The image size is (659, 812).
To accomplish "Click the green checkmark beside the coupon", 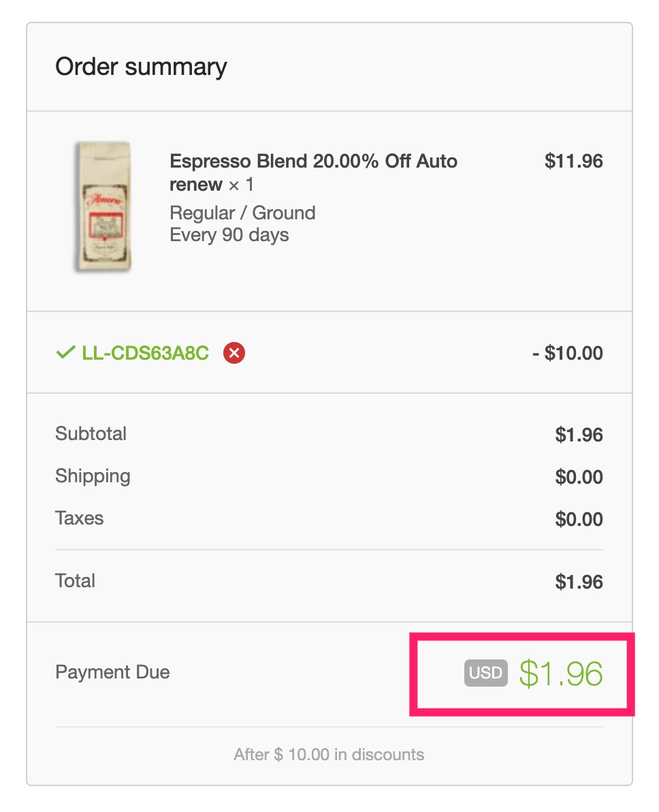I will 65,353.
